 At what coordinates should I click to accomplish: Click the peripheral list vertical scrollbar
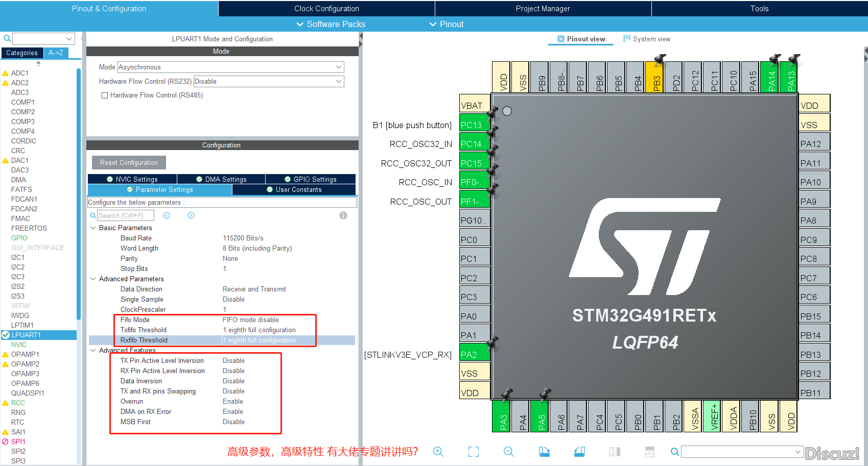[79, 194]
